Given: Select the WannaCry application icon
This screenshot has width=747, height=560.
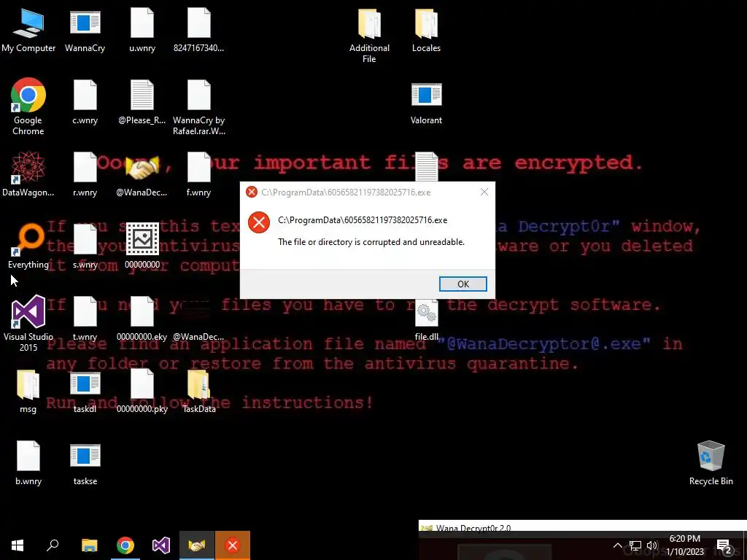Looking at the screenshot, I should pos(85,29).
